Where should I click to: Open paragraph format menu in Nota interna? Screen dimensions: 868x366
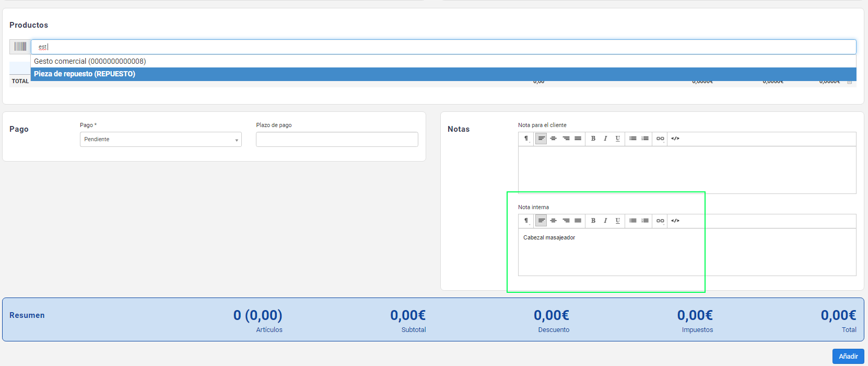coord(526,221)
